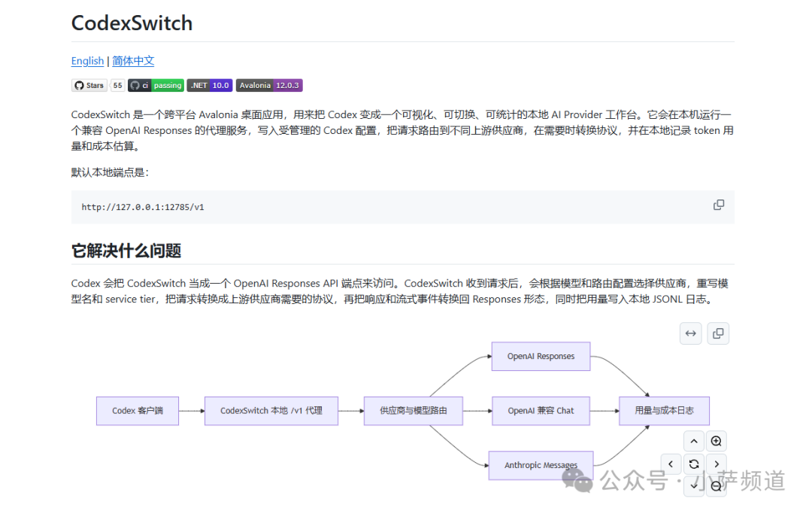Expand diagram width with the horizontal arrows icon
This screenshot has height=514, width=812.
(x=691, y=333)
